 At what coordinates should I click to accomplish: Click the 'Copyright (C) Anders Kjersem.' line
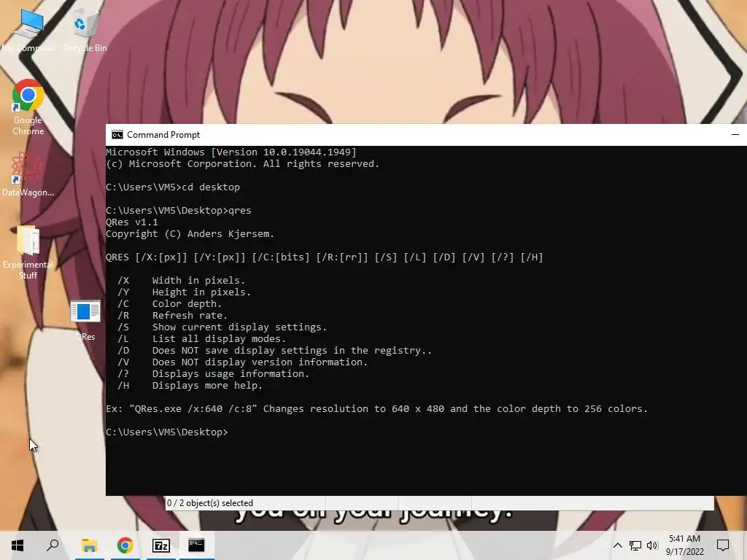click(x=190, y=234)
